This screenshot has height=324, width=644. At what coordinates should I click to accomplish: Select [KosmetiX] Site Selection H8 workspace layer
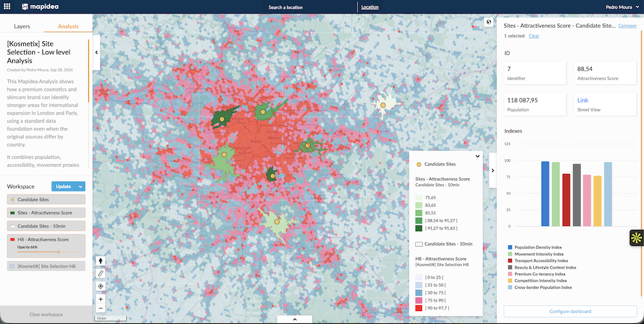pyautogui.click(x=46, y=266)
